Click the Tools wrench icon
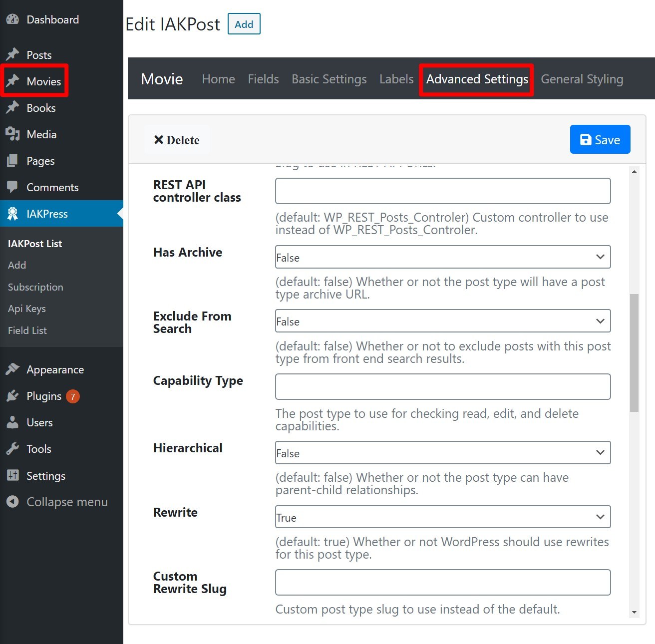The width and height of the screenshot is (655, 644). [x=12, y=449]
